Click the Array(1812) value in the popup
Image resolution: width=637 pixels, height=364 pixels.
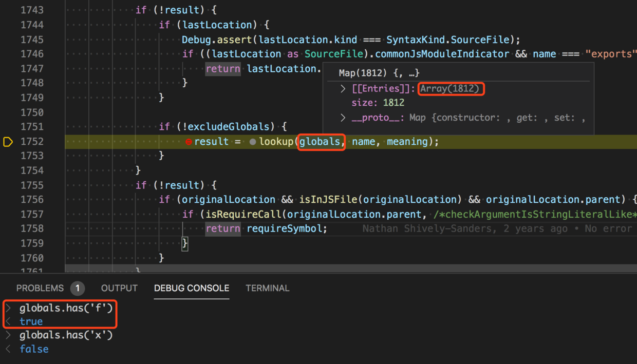pyautogui.click(x=451, y=88)
